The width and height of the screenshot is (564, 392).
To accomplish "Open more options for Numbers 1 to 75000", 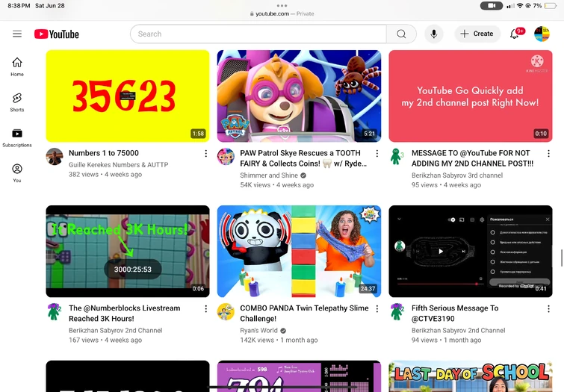I will (x=205, y=154).
